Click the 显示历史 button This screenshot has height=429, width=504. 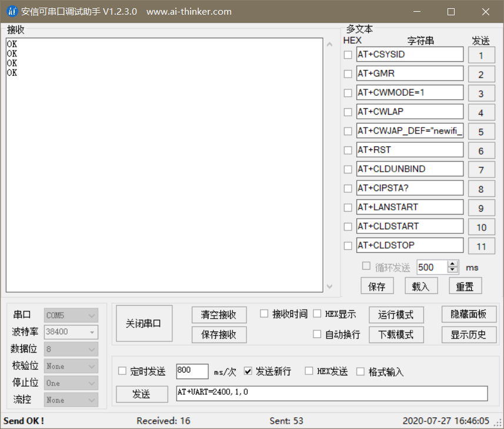click(x=469, y=334)
